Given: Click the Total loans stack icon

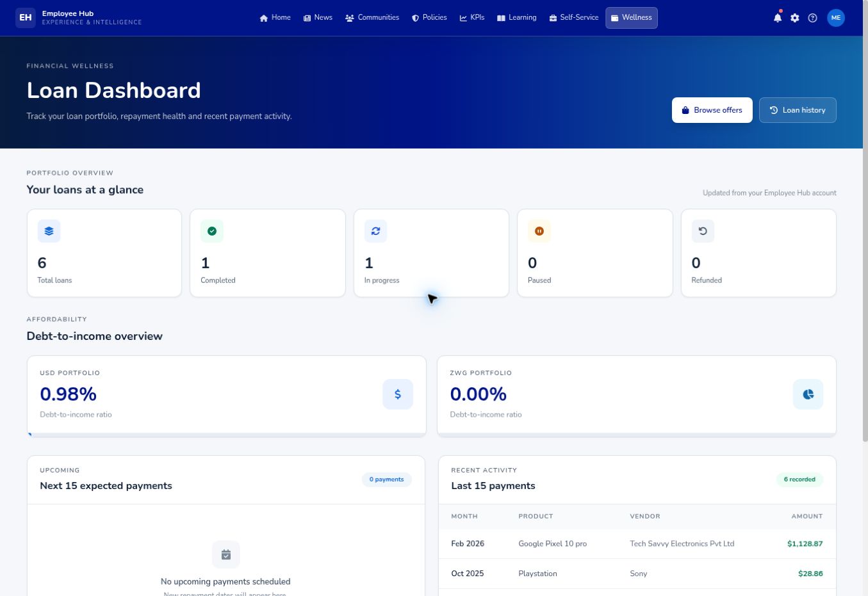Looking at the screenshot, I should tap(49, 231).
